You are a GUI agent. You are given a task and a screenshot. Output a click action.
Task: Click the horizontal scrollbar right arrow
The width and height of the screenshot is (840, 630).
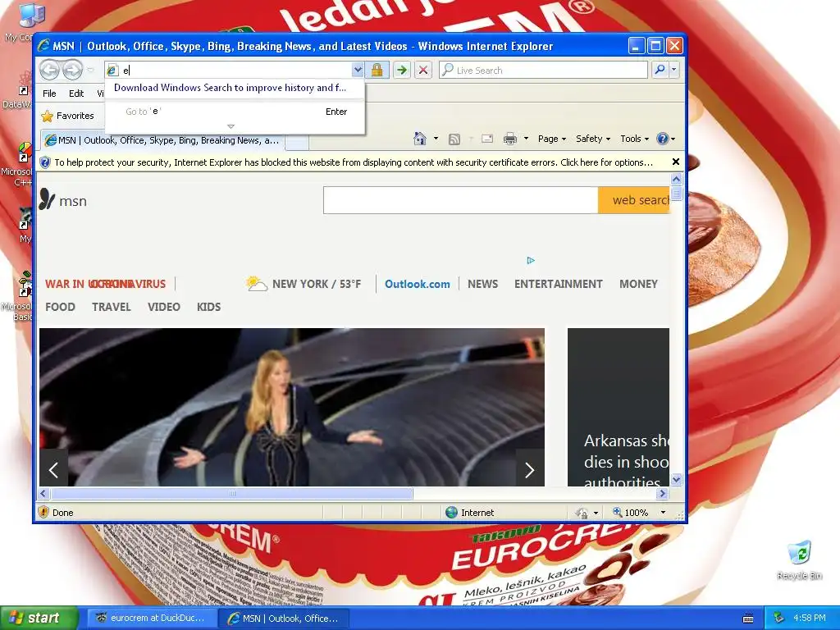(x=663, y=493)
